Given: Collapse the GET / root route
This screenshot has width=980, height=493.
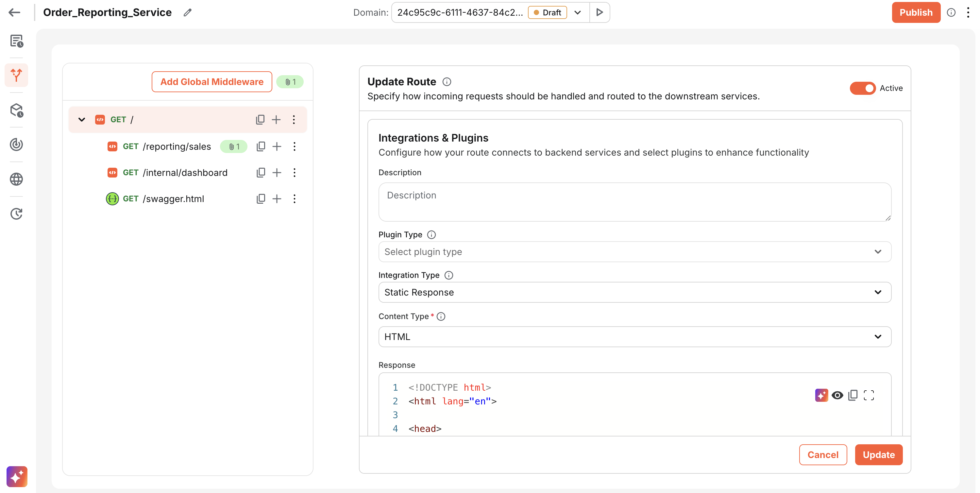Looking at the screenshot, I should (81, 119).
